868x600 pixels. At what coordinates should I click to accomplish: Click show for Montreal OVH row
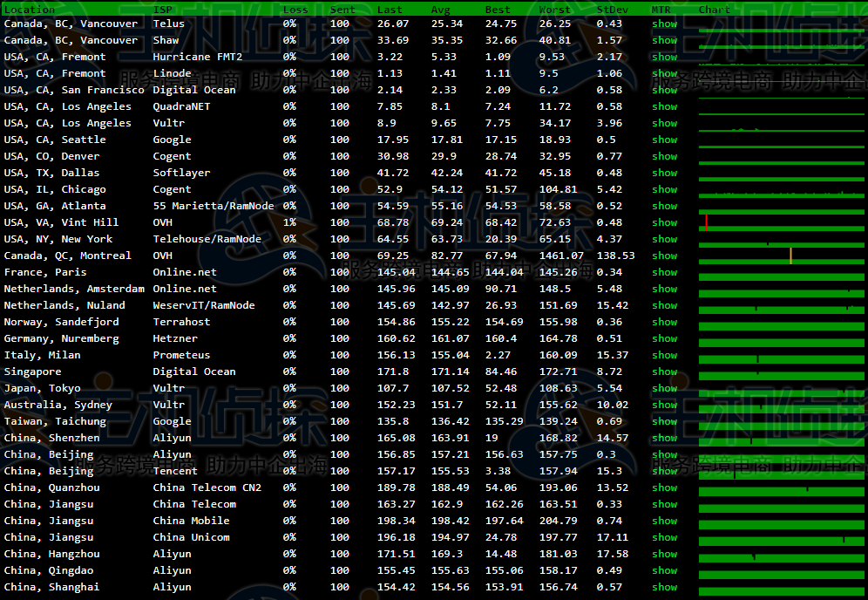pyautogui.click(x=664, y=256)
